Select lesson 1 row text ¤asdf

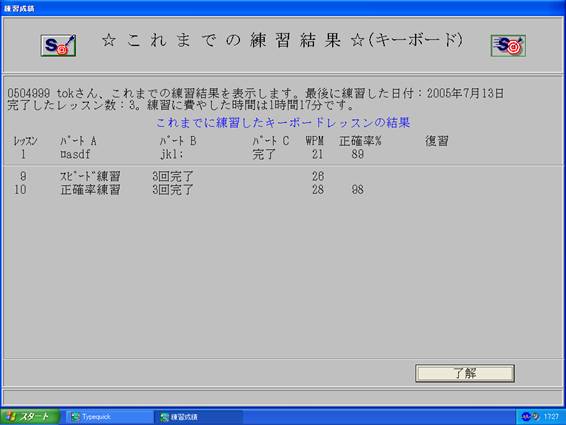click(x=75, y=155)
